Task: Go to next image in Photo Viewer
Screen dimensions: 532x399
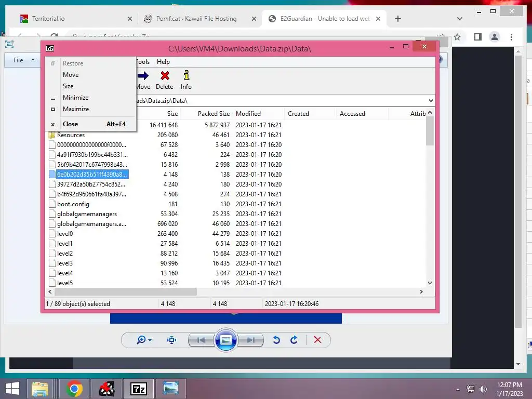Action: click(x=251, y=340)
